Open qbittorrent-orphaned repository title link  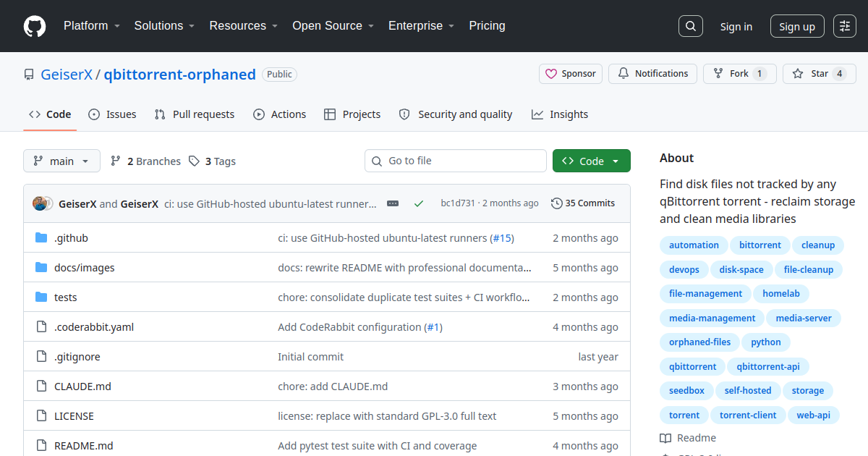click(x=180, y=75)
